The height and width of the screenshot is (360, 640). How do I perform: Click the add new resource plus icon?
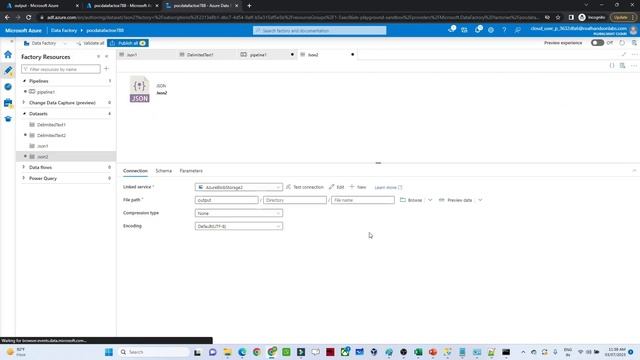point(107,69)
